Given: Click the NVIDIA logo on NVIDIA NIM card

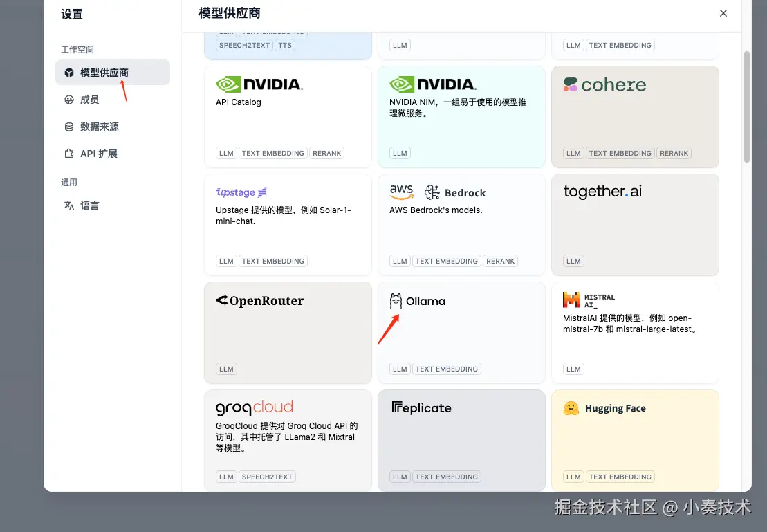Looking at the screenshot, I should pyautogui.click(x=433, y=84).
